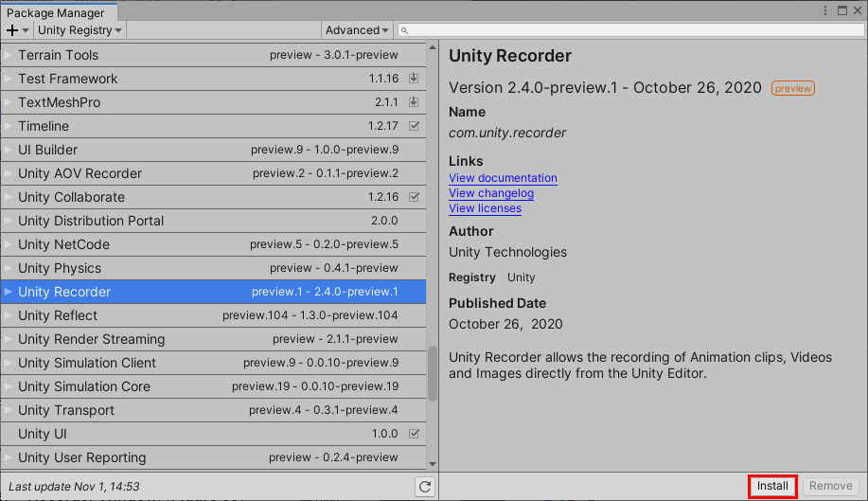Click the scroll down arrow of package list
The height and width of the screenshot is (501, 868).
[433, 463]
